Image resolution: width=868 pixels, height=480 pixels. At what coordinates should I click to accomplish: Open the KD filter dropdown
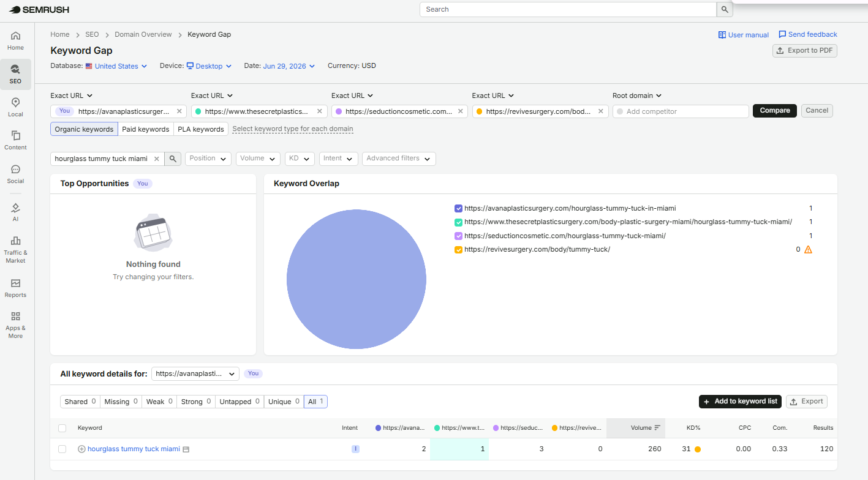coord(300,159)
